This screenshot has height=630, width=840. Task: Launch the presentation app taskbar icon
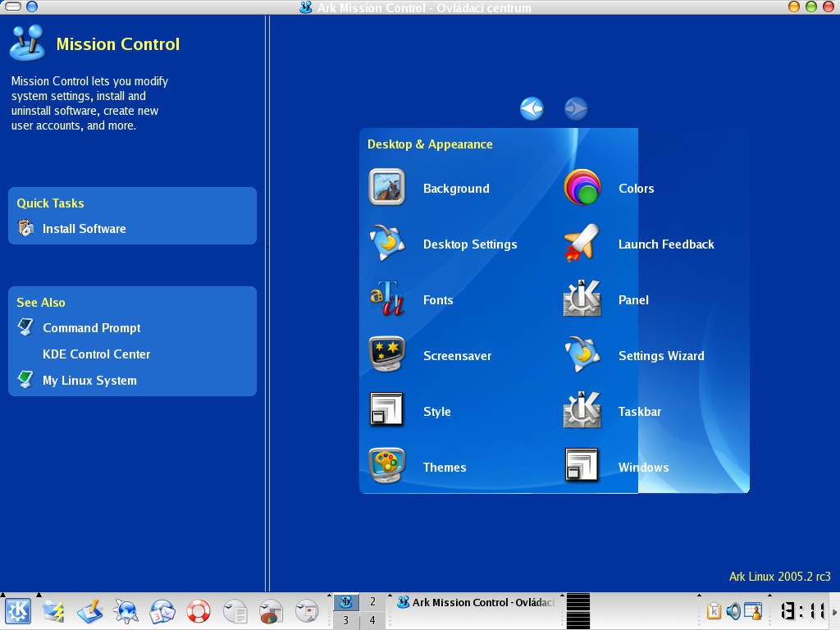click(307, 611)
